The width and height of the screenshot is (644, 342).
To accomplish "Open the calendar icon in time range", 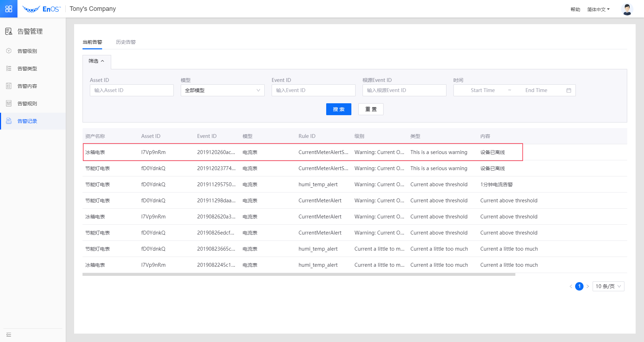I will coord(569,90).
